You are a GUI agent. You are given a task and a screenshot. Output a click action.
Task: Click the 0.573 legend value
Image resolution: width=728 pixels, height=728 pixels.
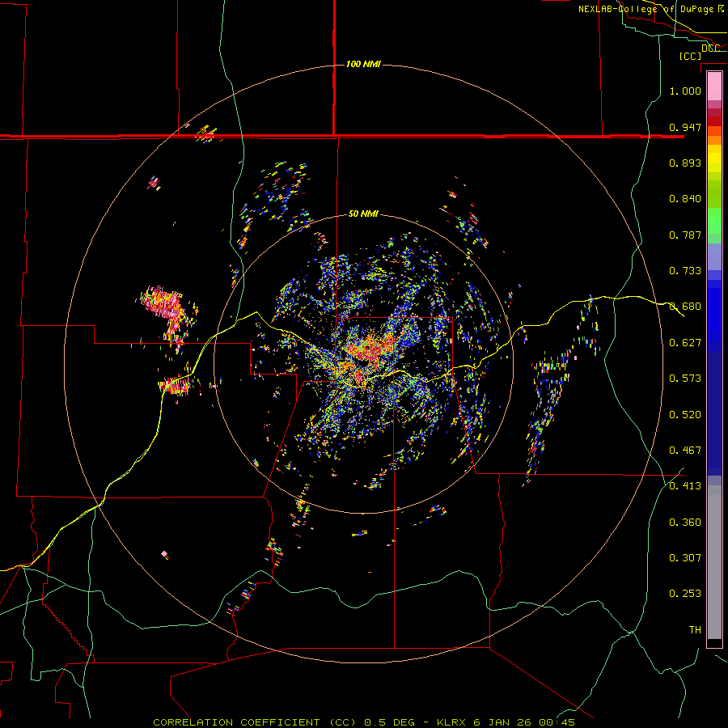(685, 379)
